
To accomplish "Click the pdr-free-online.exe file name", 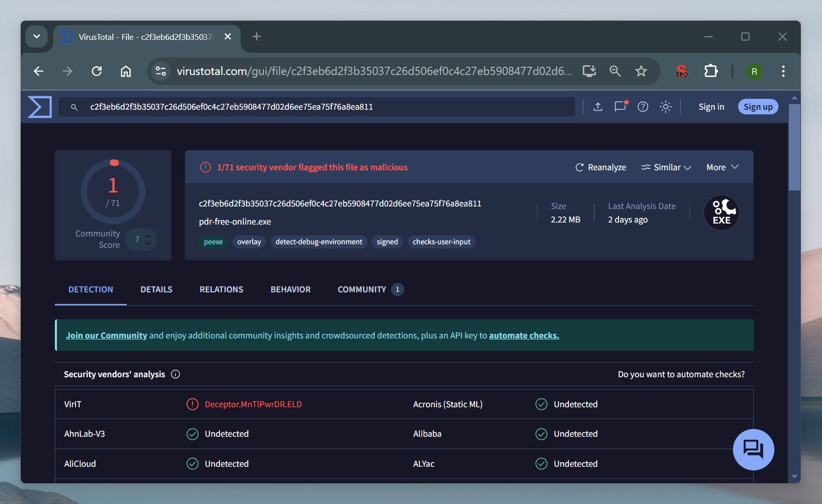I will point(235,221).
